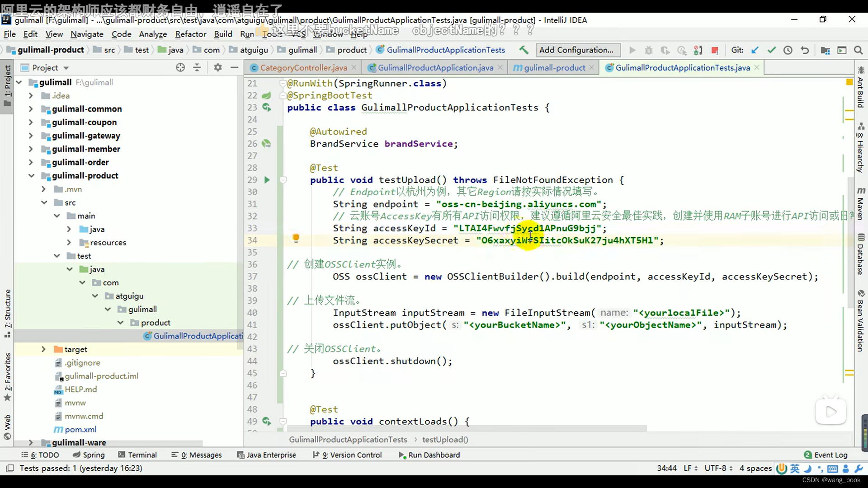Click the locate target icon in Project panel
The width and height of the screenshot is (868, 488).
click(180, 67)
